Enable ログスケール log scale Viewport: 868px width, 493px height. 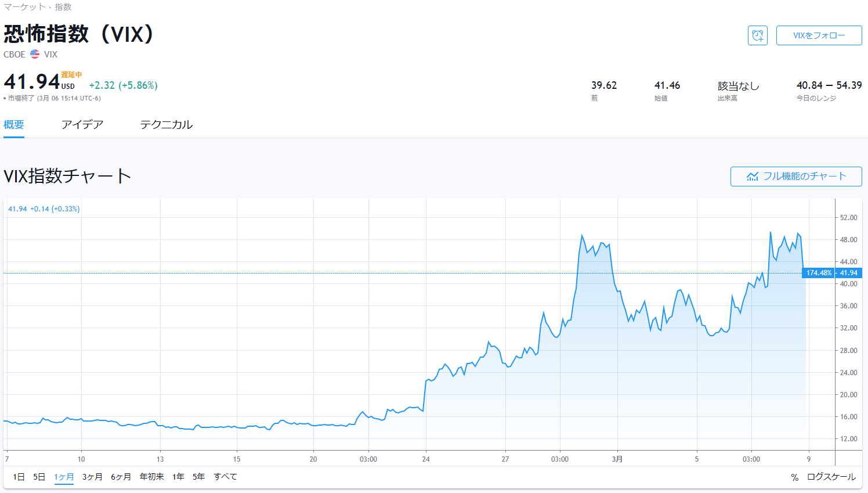(x=831, y=477)
